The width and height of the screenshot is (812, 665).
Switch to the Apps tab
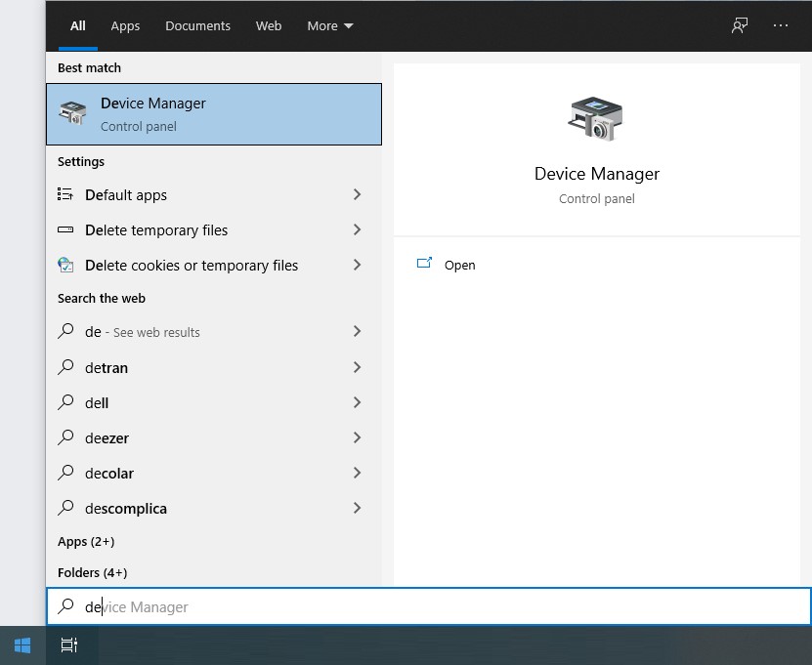pos(125,25)
